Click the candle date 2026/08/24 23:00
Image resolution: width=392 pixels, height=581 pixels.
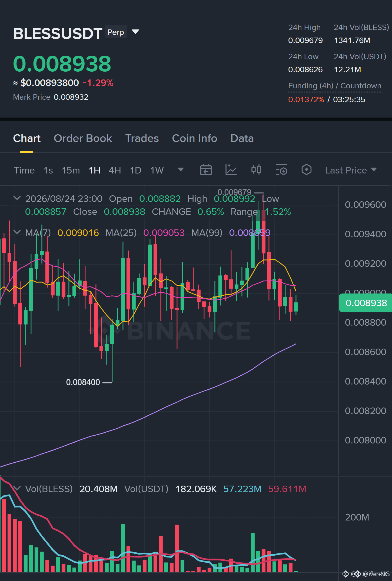pyautogui.click(x=64, y=199)
